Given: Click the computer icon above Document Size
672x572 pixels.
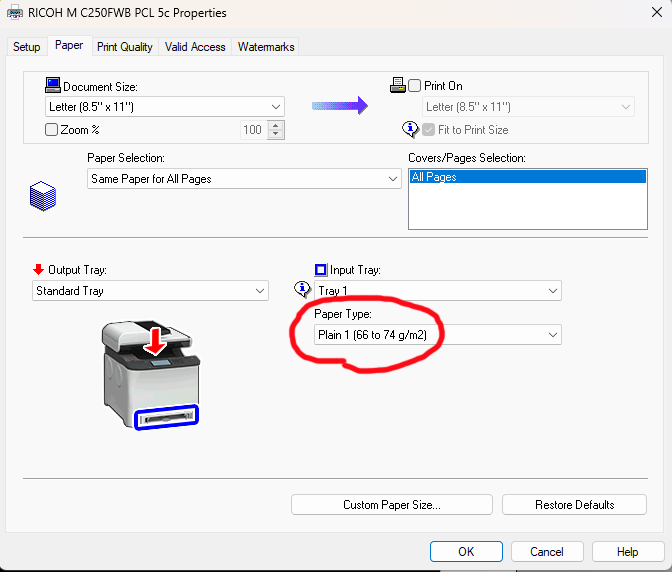Looking at the screenshot, I should 53,86.
